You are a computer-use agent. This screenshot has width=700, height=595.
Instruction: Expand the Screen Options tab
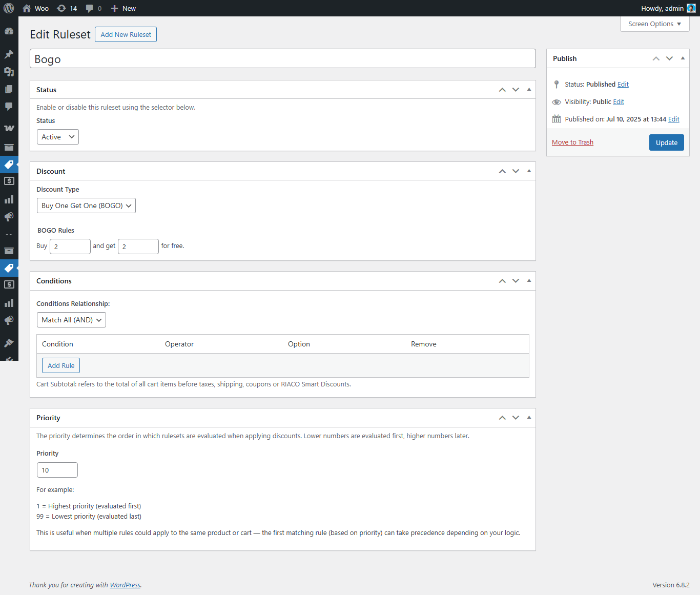654,24
